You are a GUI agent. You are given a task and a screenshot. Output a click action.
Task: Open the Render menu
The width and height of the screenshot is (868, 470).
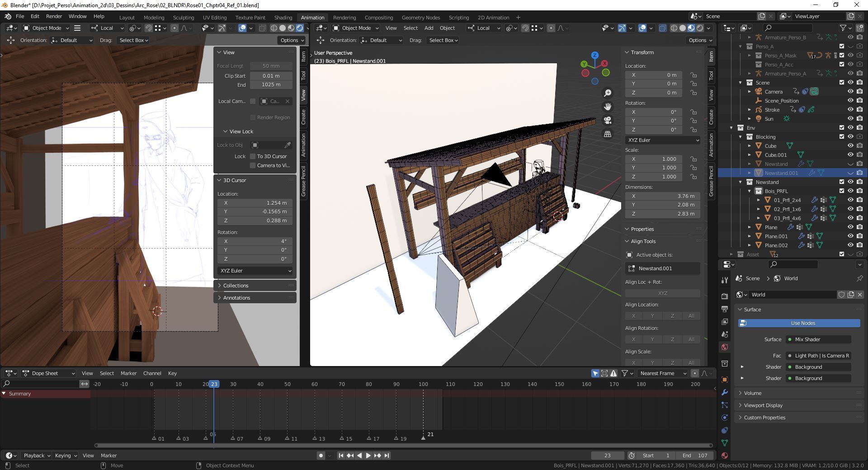(54, 16)
